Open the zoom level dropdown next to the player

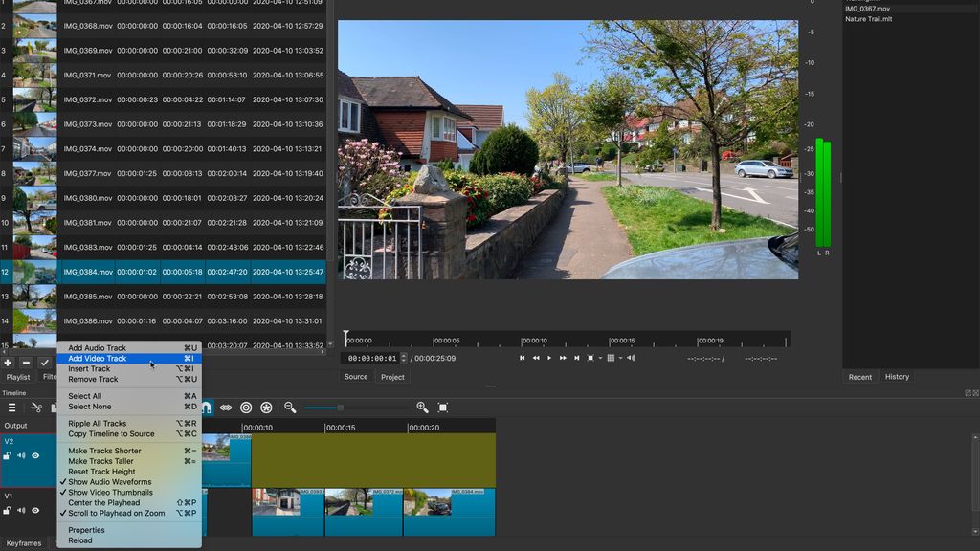pos(600,359)
